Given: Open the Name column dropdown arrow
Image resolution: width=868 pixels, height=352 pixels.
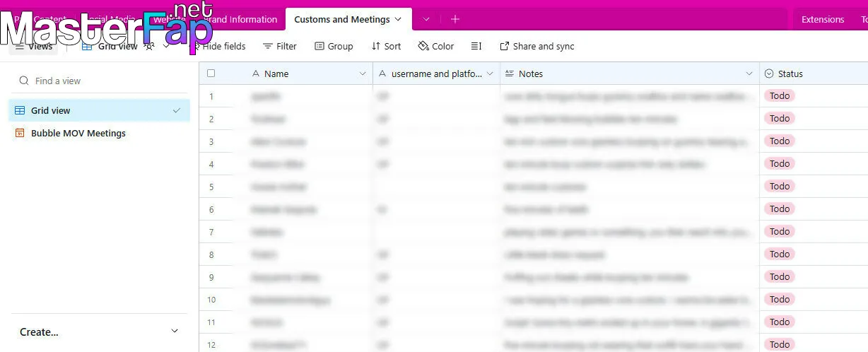Looking at the screenshot, I should (x=363, y=74).
